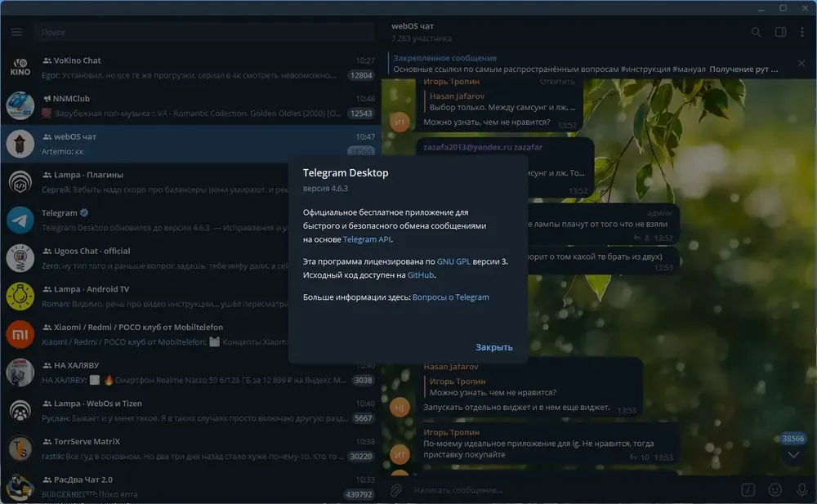Viewport: 817px width, 504px height.
Task: Toggle the right sidebar panel icon
Action: 780,33
